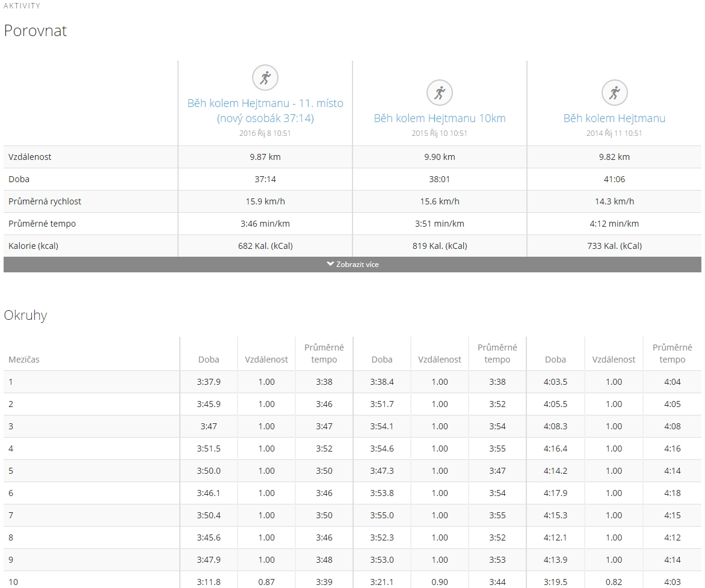This screenshot has width=705, height=588.
Task: Click the running icon above the 2015 activity
Action: click(440, 93)
